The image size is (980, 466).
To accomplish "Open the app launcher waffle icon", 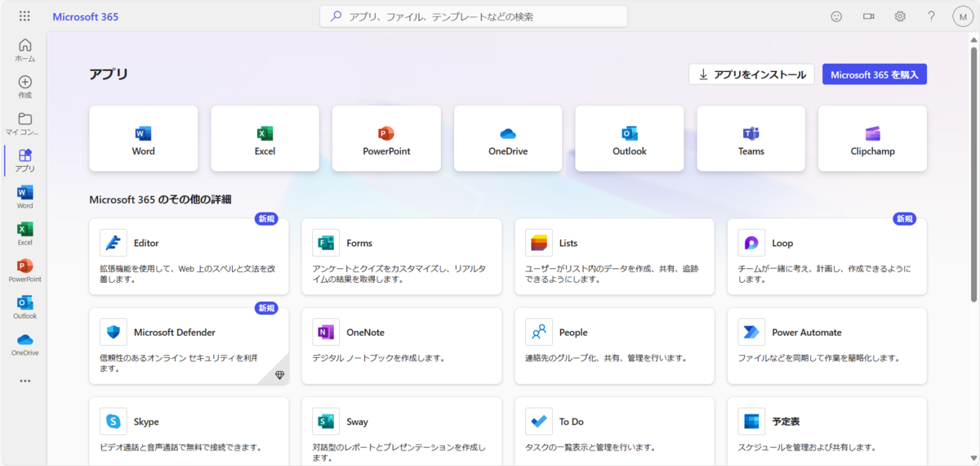I will pos(24,16).
